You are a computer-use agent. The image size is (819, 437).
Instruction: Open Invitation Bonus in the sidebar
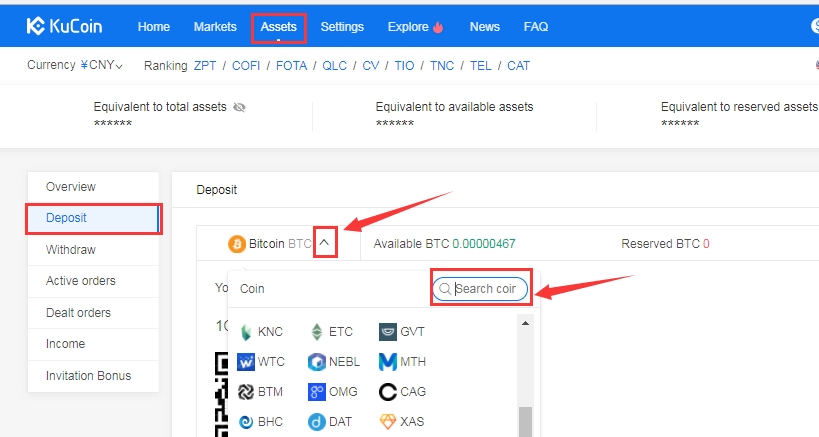click(93, 376)
